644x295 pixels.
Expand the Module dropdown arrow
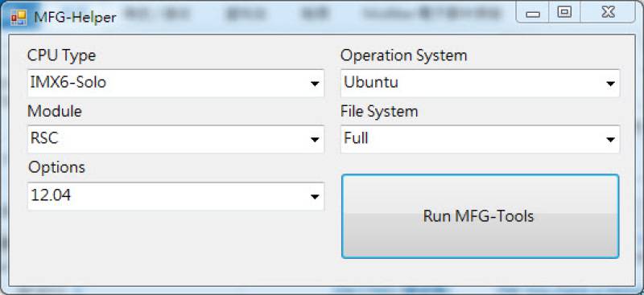point(315,140)
